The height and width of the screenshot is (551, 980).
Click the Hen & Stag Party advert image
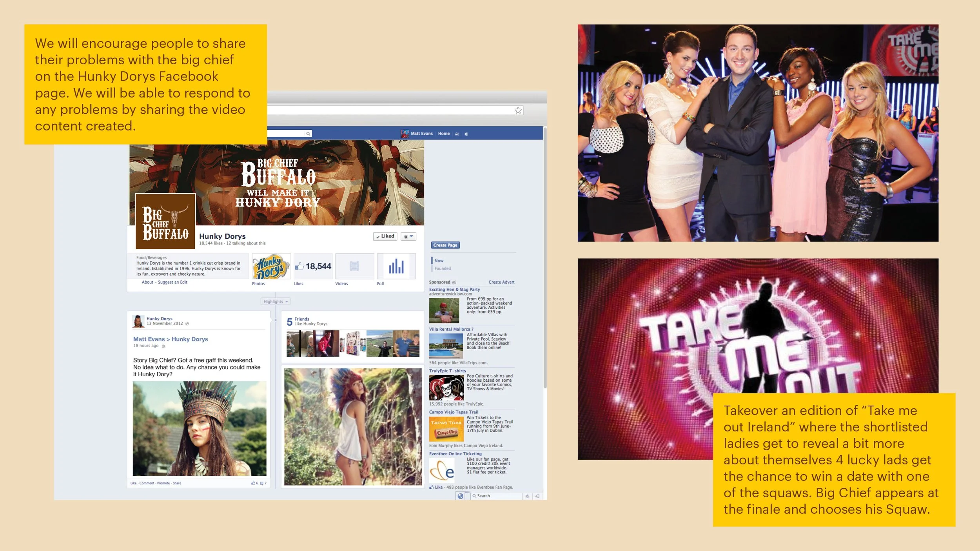pyautogui.click(x=444, y=311)
